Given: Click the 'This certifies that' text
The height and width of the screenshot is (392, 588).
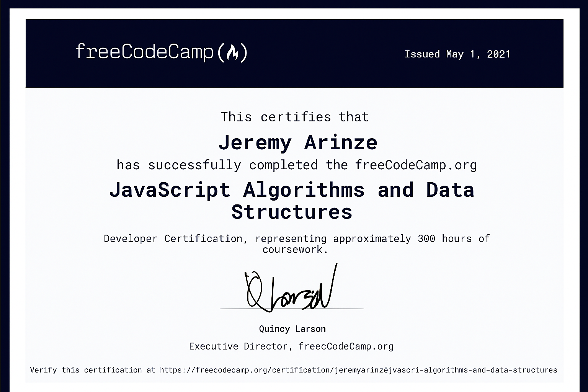Looking at the screenshot, I should (x=294, y=117).
